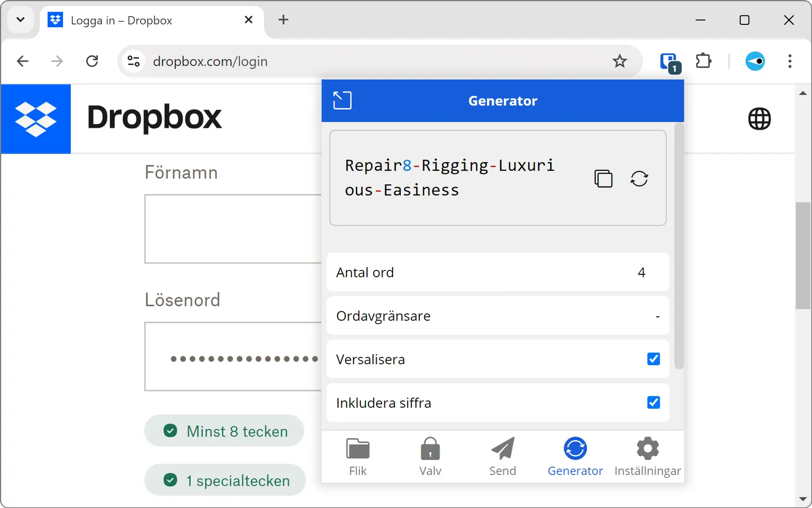Click the Dropbox wordmark text
The width and height of the screenshot is (812, 508).
[154, 118]
